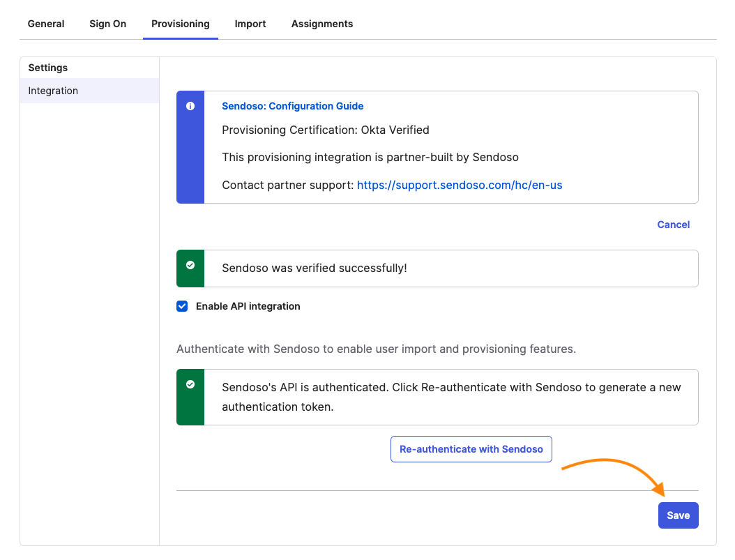Viewport: 735px width, 560px height.
Task: Click 'Provisioning Certification: Okta Verified' text
Action: tap(326, 130)
